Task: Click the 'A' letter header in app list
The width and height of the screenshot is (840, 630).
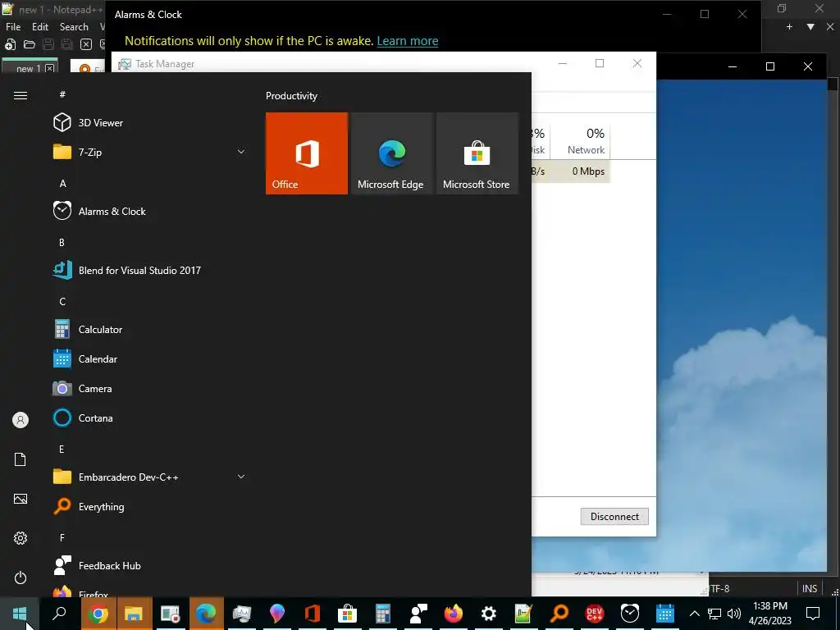Action: (62, 183)
